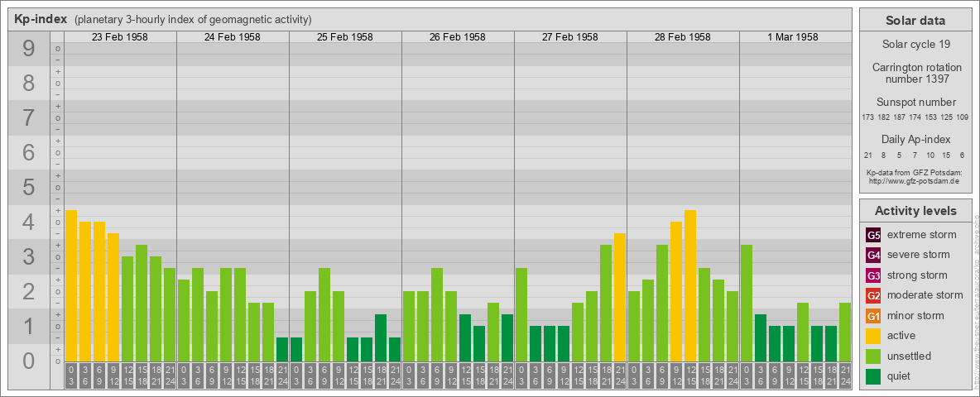Click the Kp scale number 0
Screen dimensions: 980x397
pyautogui.click(x=29, y=361)
